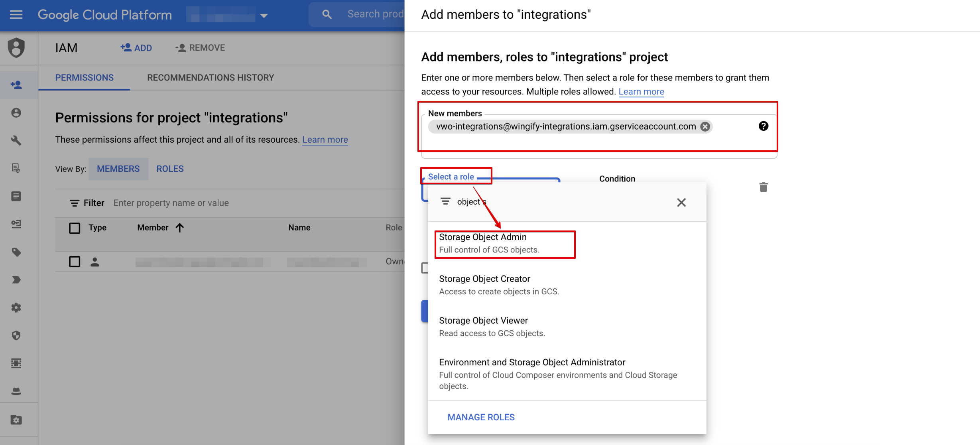
Task: Open the service accounts sidebar icon
Action: (x=16, y=224)
